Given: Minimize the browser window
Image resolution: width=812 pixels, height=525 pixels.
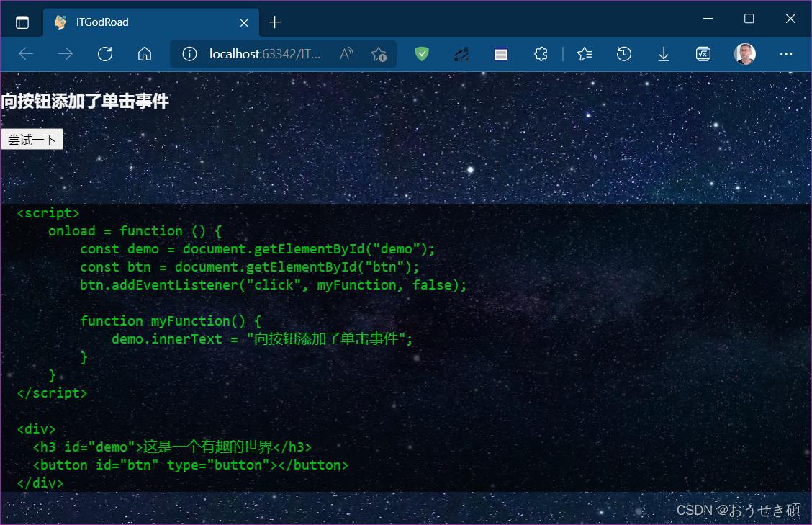Looking at the screenshot, I should [x=708, y=19].
